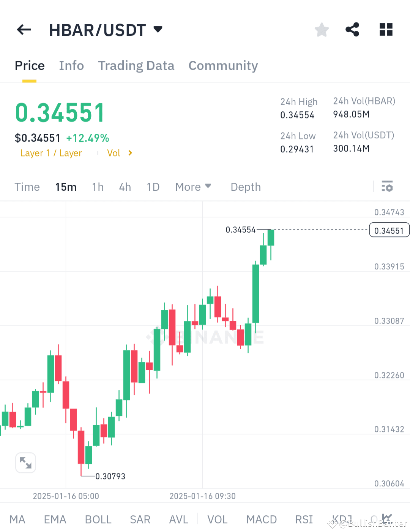Click the current price label 0.34551
The height and width of the screenshot is (532, 410).
pos(389,230)
